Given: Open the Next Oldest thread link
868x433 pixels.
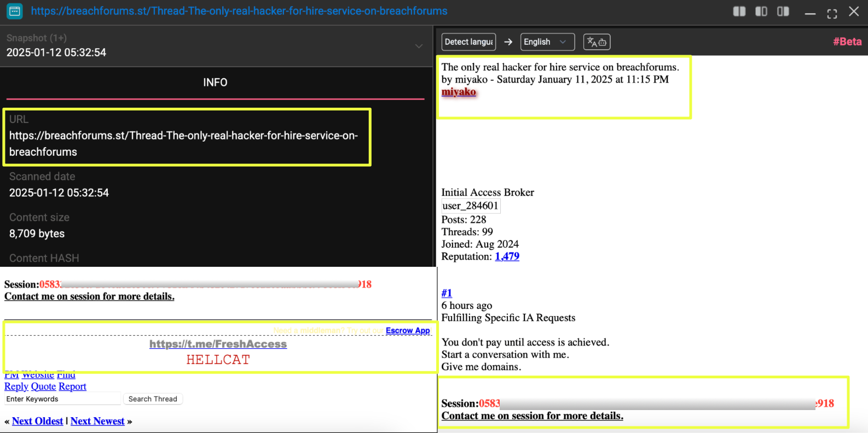Looking at the screenshot, I should [x=37, y=421].
